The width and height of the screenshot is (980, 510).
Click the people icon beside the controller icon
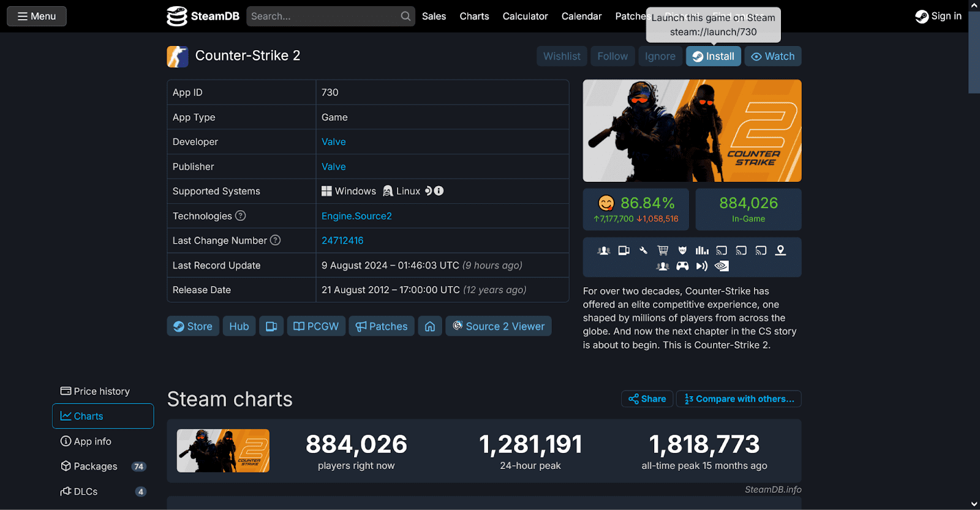coord(663,266)
